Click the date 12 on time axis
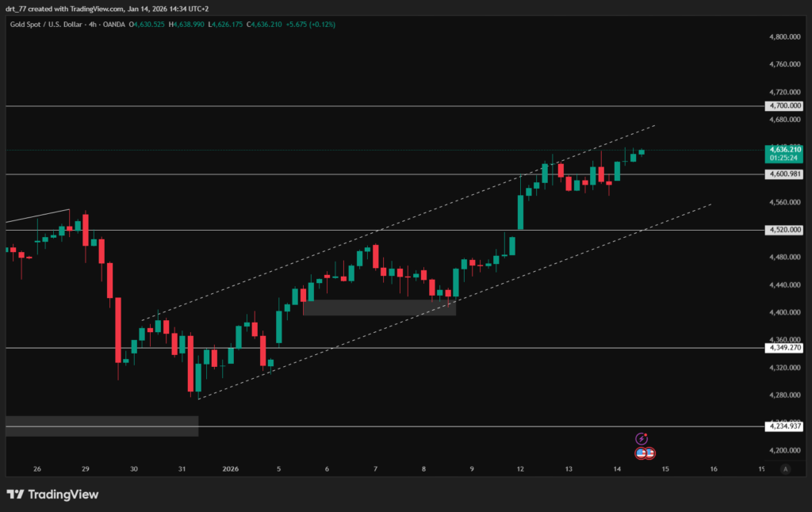Screen dimensions: 812x512 tap(520, 469)
